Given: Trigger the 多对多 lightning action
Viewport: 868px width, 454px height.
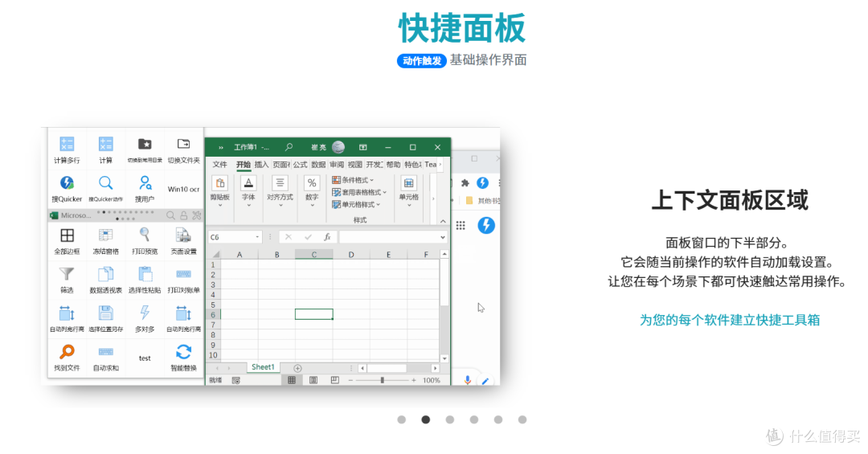Looking at the screenshot, I should 145,319.
